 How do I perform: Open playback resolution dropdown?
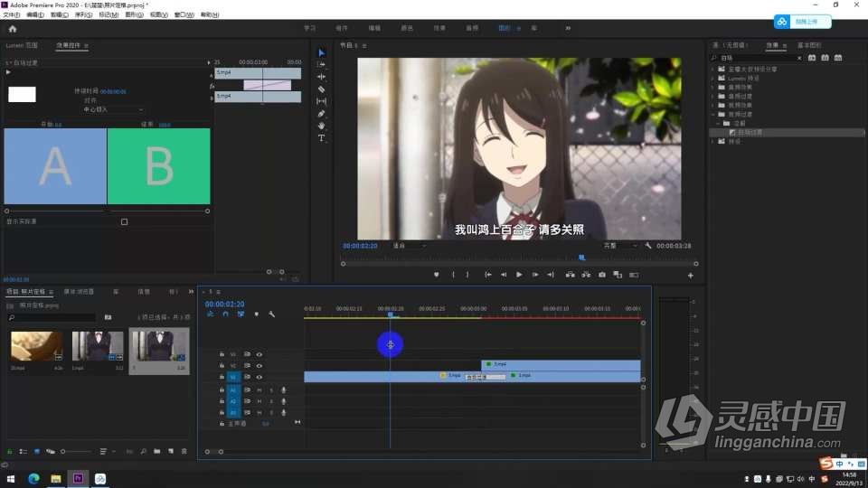pyautogui.click(x=619, y=246)
